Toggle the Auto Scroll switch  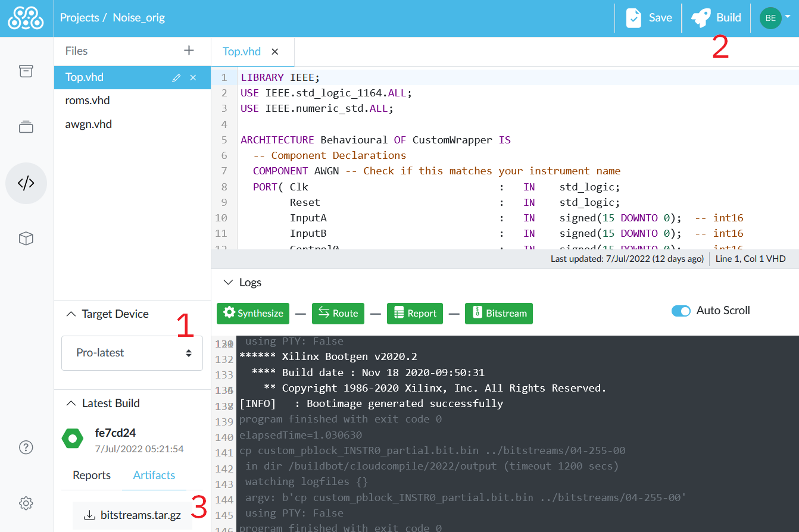tap(681, 311)
